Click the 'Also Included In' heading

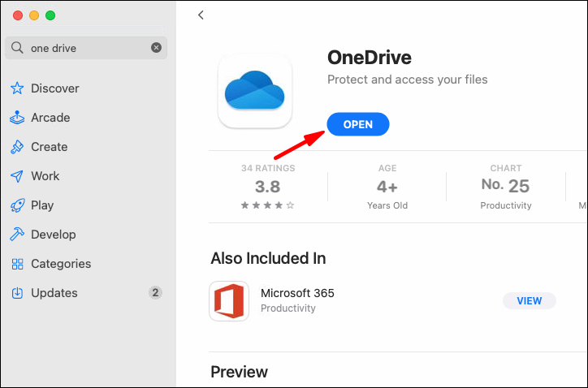pos(268,258)
